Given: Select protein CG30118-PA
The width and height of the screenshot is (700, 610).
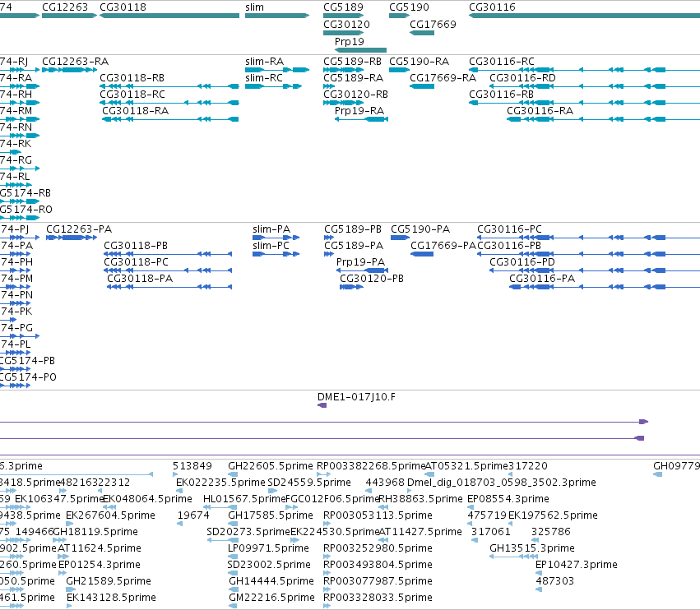Looking at the screenshot, I should [x=140, y=279].
